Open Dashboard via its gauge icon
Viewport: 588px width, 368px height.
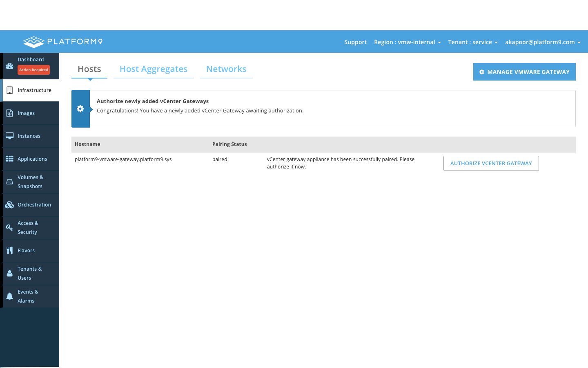10,65
